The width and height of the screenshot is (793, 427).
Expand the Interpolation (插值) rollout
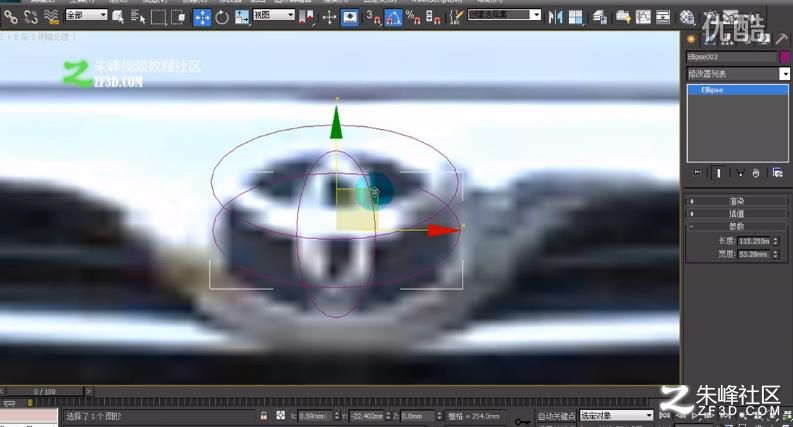736,214
